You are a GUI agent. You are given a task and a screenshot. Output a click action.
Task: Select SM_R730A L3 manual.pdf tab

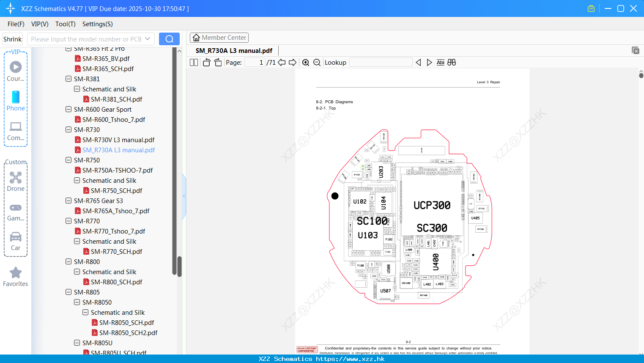[234, 50]
